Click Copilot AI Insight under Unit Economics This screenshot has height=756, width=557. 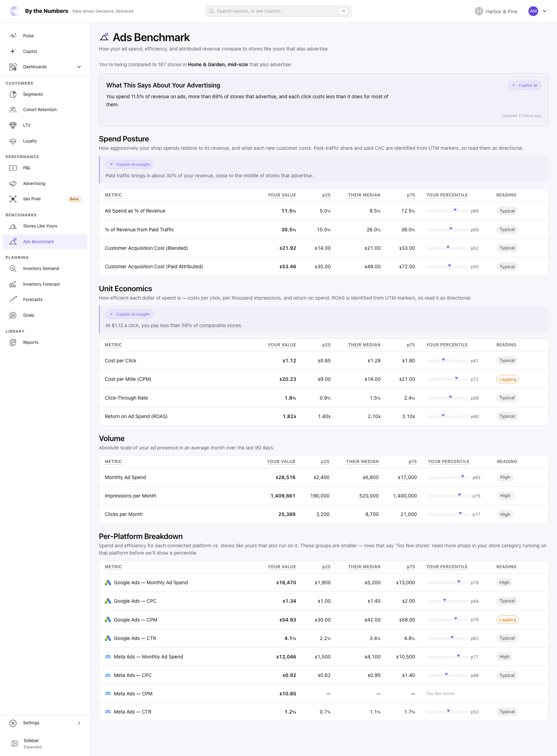[130, 314]
